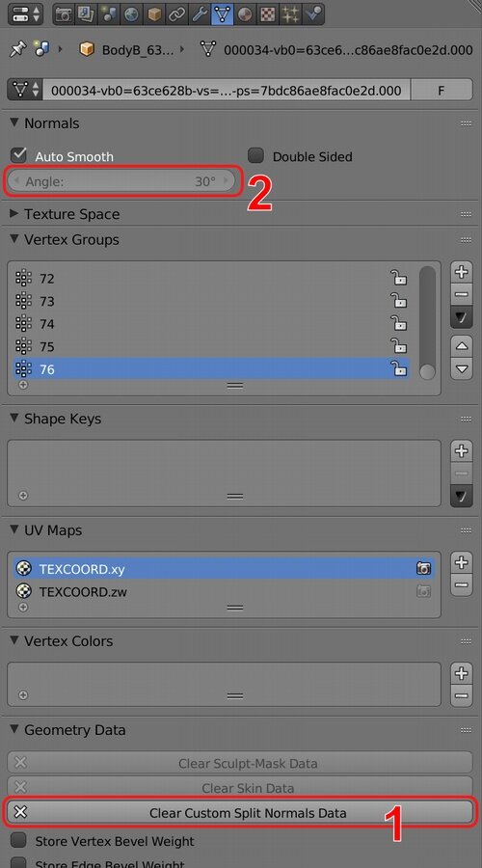Toggle lock on vertex group 74
Screen dimensions: 482x868
(398, 323)
